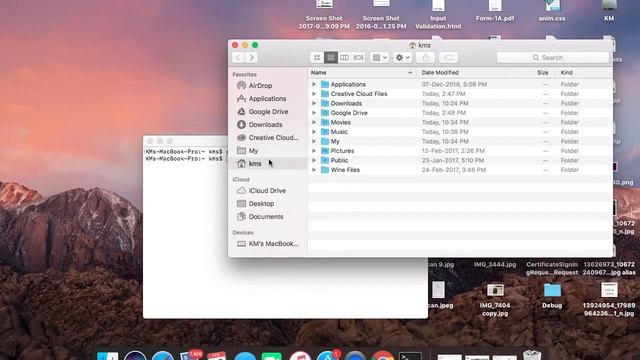The image size is (640, 360).
Task: Open the Debug folder on the desktop
Action: point(552,295)
